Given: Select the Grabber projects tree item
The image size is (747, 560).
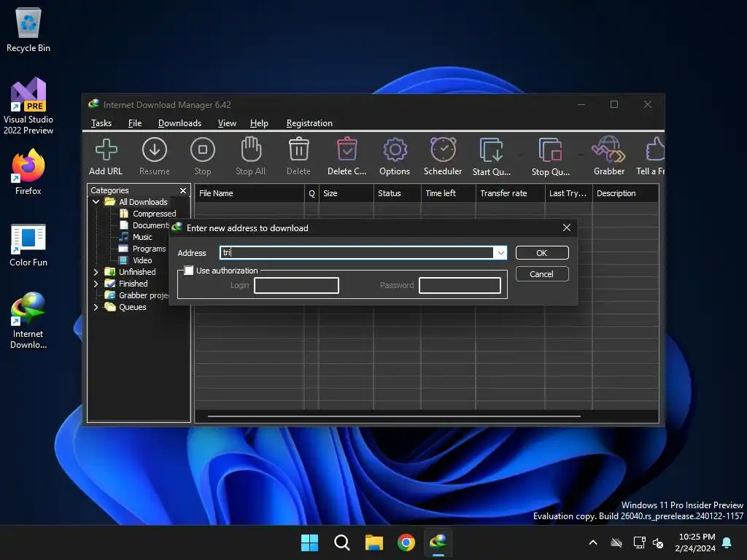Looking at the screenshot, I should (137, 295).
